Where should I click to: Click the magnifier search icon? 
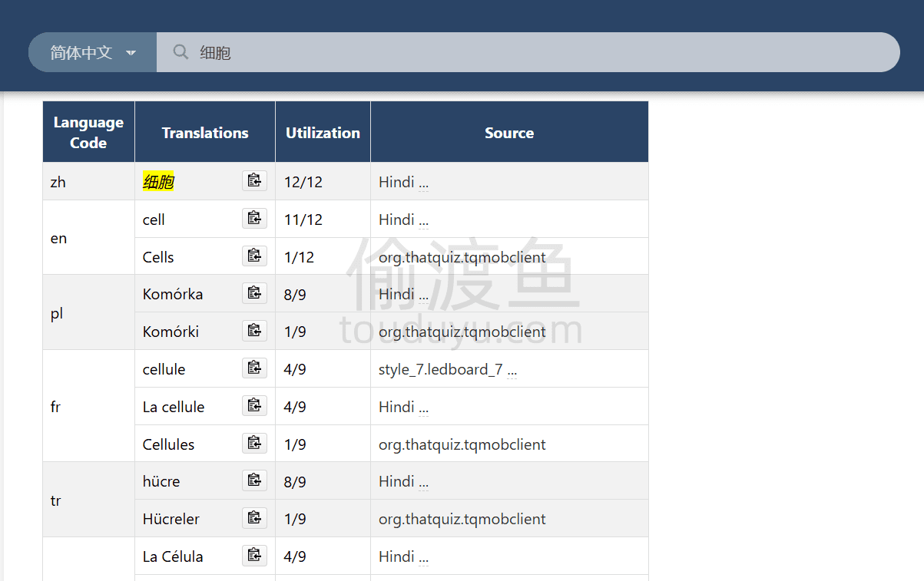click(x=180, y=52)
